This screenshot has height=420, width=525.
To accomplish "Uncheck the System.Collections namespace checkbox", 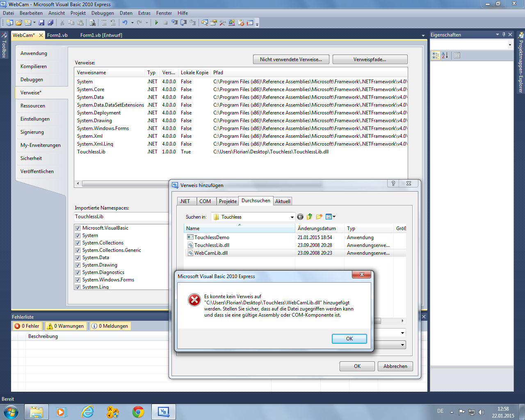I will [78, 243].
